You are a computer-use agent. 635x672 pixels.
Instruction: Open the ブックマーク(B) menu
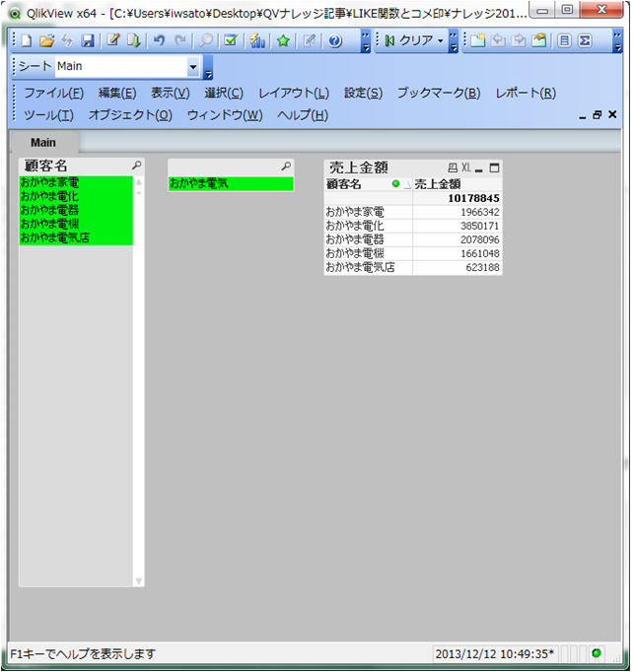coord(439,93)
